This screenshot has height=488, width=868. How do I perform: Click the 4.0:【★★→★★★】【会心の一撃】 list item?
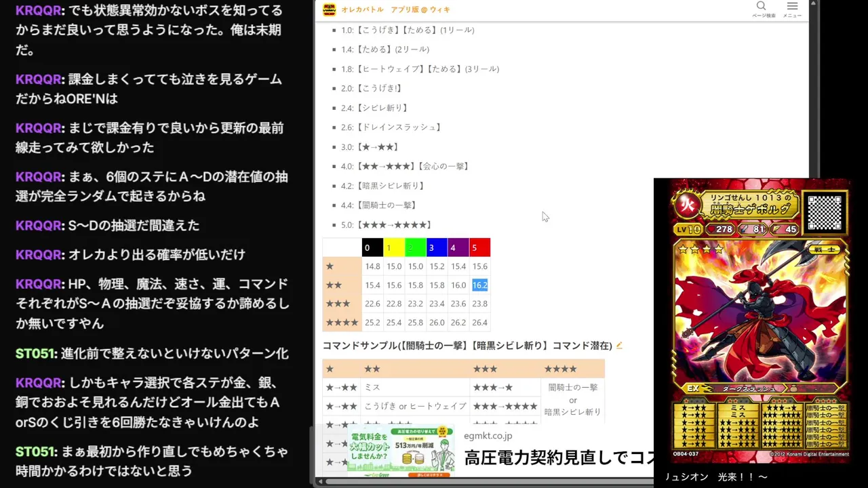(x=406, y=166)
